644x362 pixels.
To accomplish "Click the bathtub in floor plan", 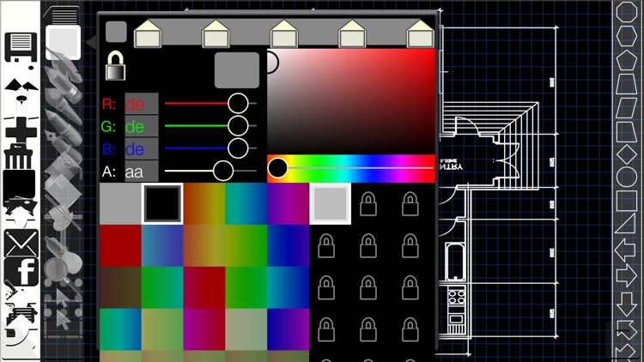I will pos(455,261).
